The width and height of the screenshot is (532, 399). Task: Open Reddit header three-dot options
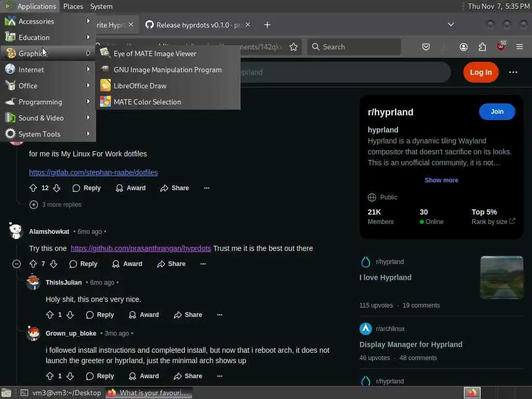513,72
